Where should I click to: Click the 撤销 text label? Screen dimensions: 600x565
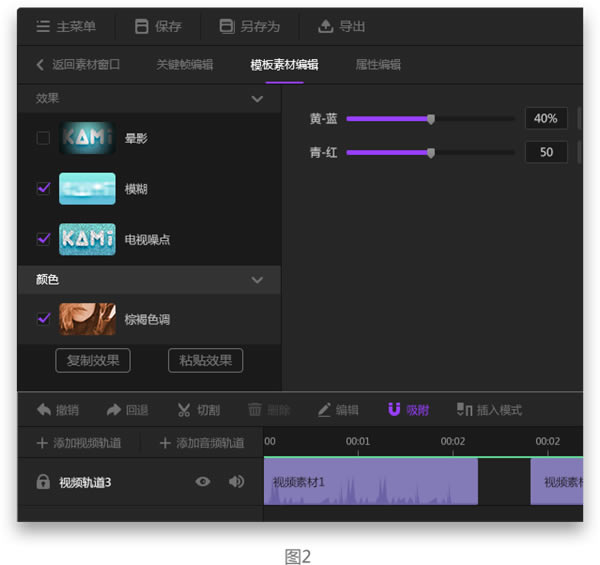(67, 410)
